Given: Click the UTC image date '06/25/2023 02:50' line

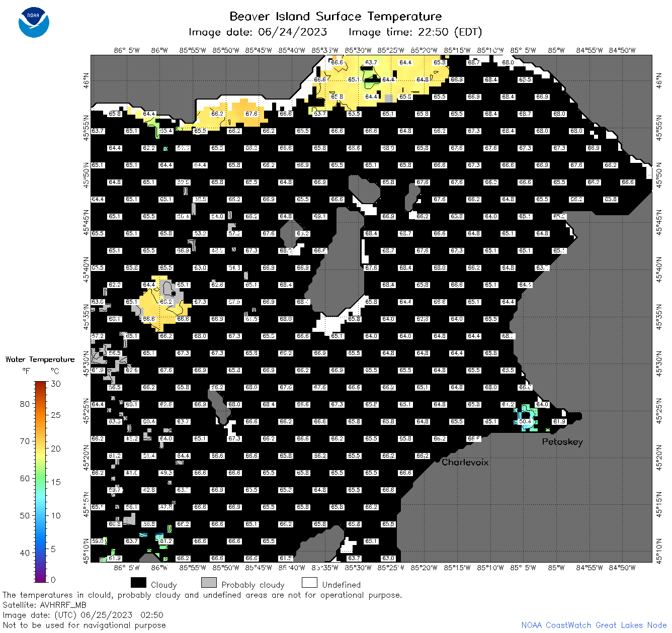Looking at the screenshot, I should click(83, 615).
